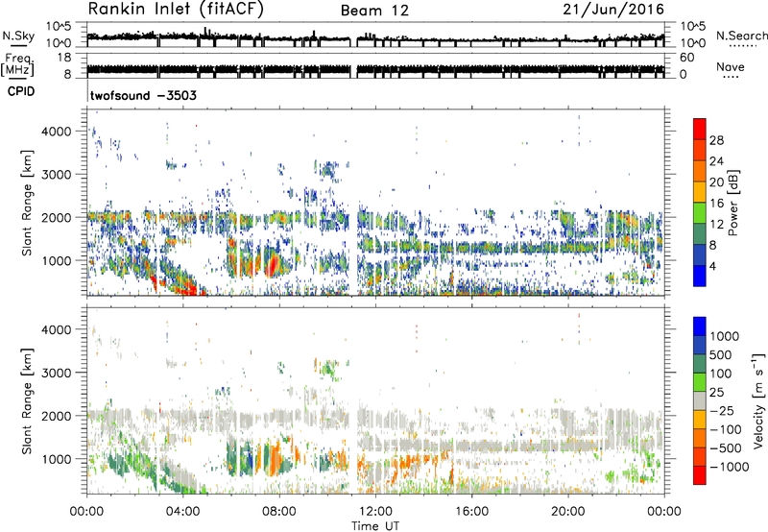
Task: Click the power colorbar value 4
Action: click(712, 266)
